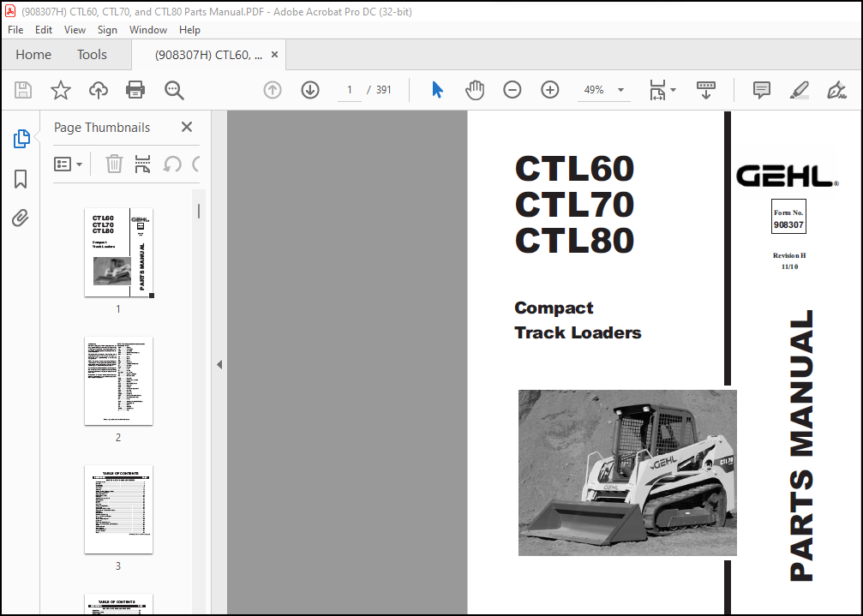863x616 pixels.
Task: Open the Sign menu
Action: (x=107, y=30)
